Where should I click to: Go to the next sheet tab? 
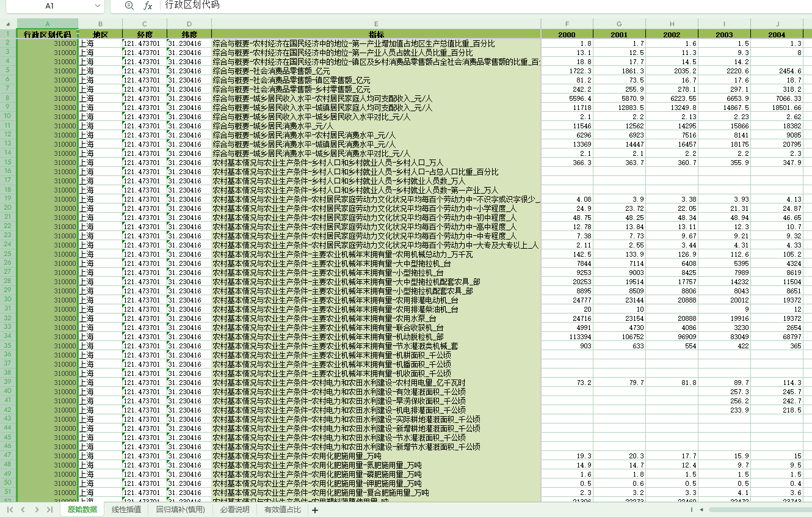[x=37, y=510]
